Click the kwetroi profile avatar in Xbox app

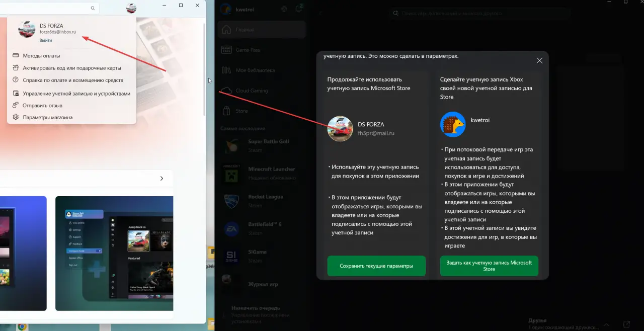(225, 9)
